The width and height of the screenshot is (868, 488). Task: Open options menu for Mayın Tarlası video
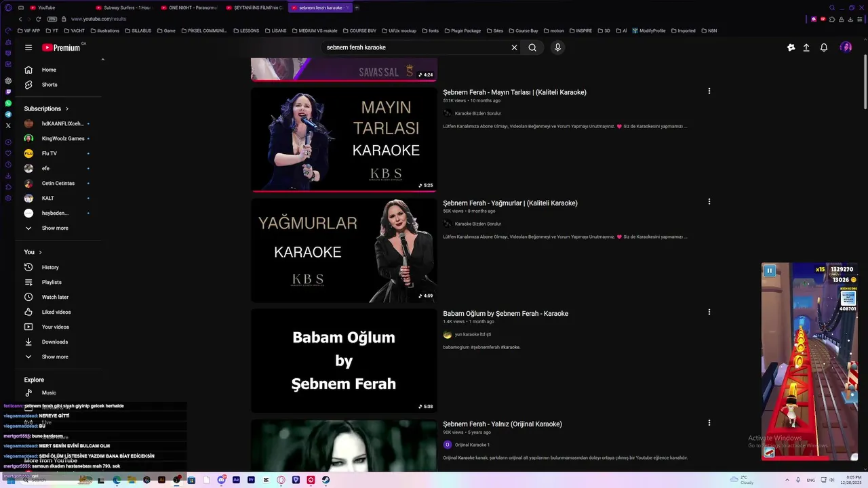pyautogui.click(x=709, y=91)
